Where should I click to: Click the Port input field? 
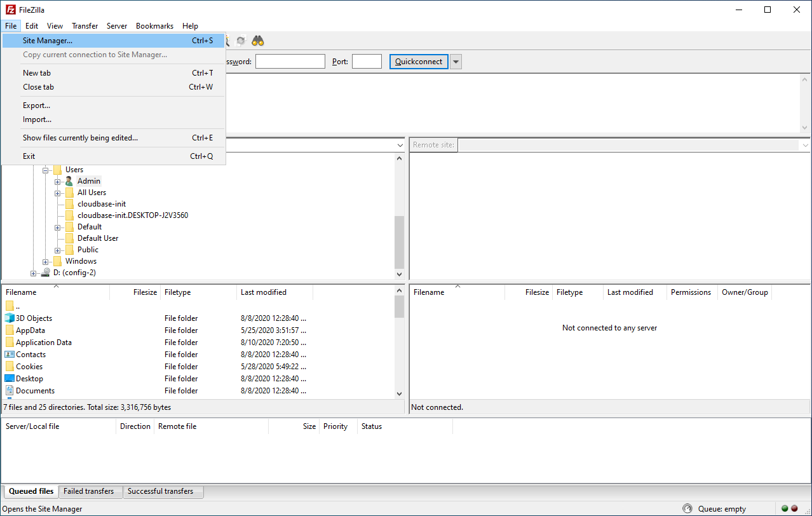point(367,62)
